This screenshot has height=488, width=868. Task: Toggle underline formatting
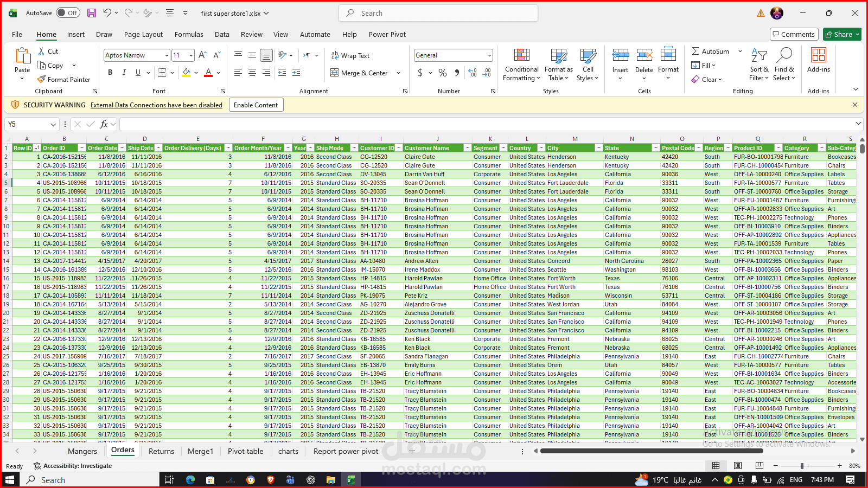pos(138,73)
